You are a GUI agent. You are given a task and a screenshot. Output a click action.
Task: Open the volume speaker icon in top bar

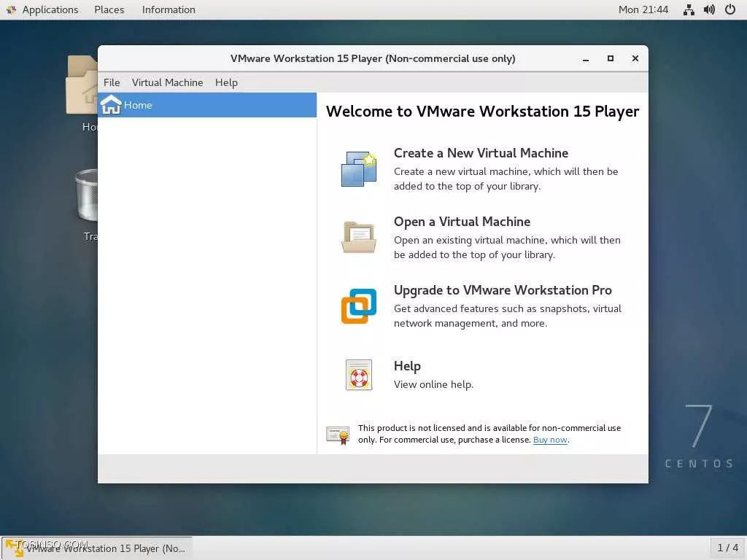click(709, 9)
